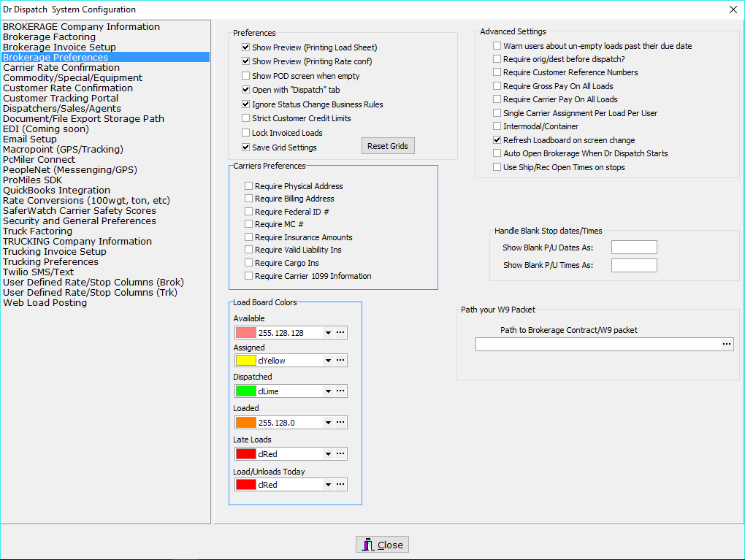This screenshot has width=745, height=560.
Task: Click the orange Loaded color swatch
Action: click(x=246, y=422)
